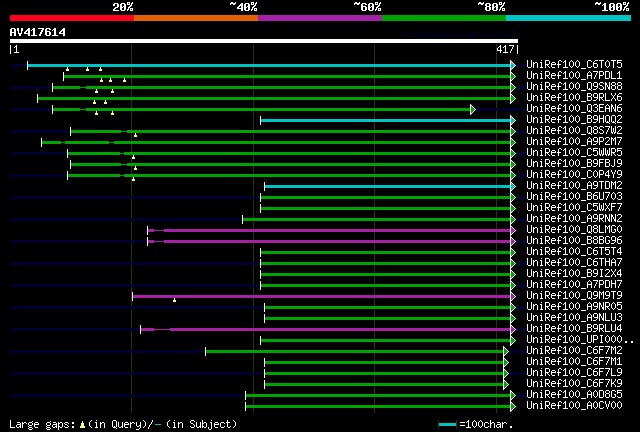
Task: Click the cyan alignment bar of B9HQQ2
Action: point(386,120)
